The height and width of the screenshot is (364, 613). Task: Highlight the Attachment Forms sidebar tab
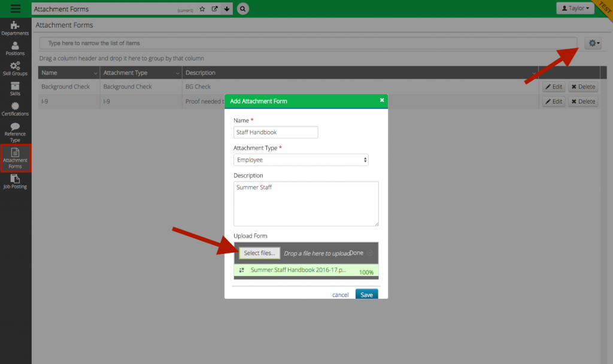15,157
